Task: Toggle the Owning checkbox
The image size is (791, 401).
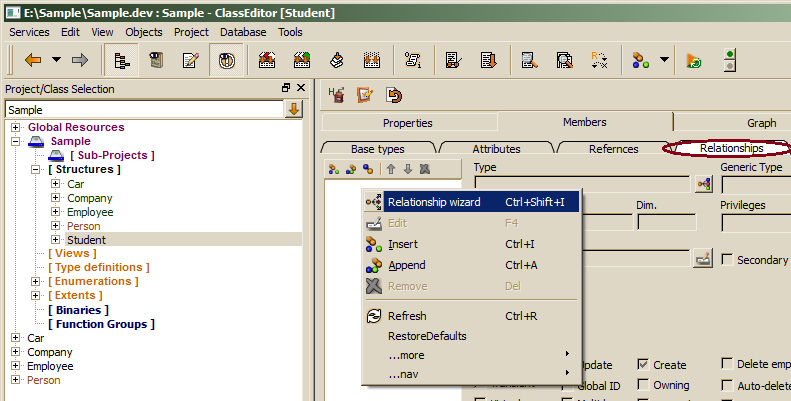Action: pyautogui.click(x=643, y=385)
